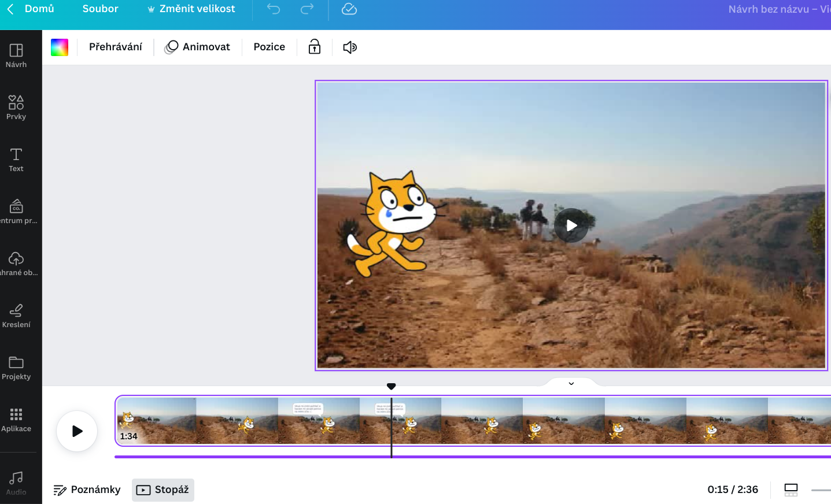Toggle the lock on selected element

pos(315,47)
